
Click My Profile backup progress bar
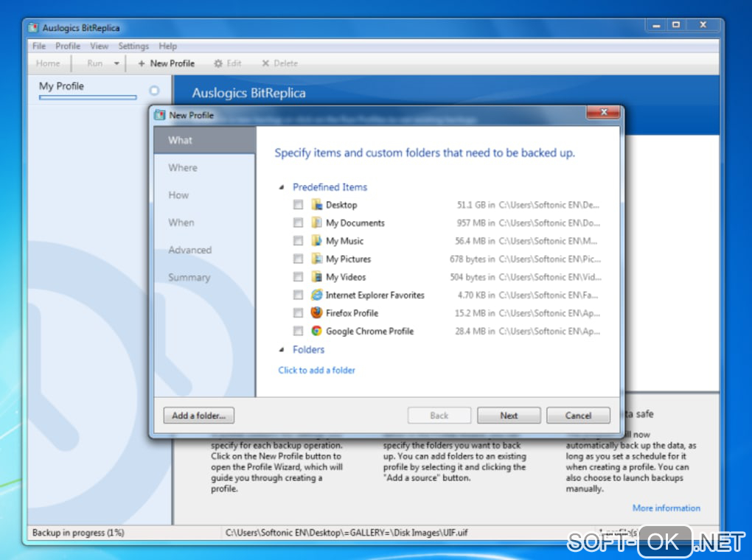pos(88,97)
